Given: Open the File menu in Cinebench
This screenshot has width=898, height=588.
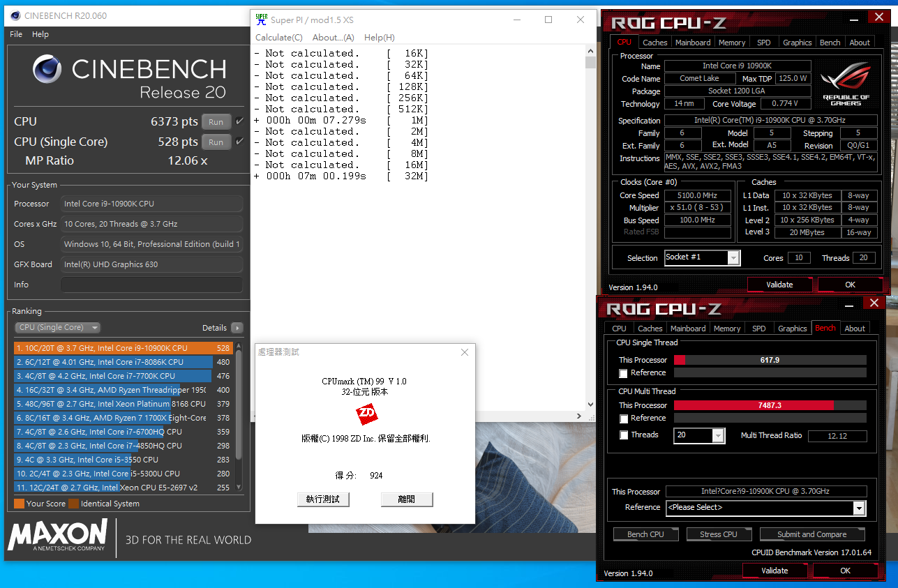Looking at the screenshot, I should pyautogui.click(x=16, y=34).
